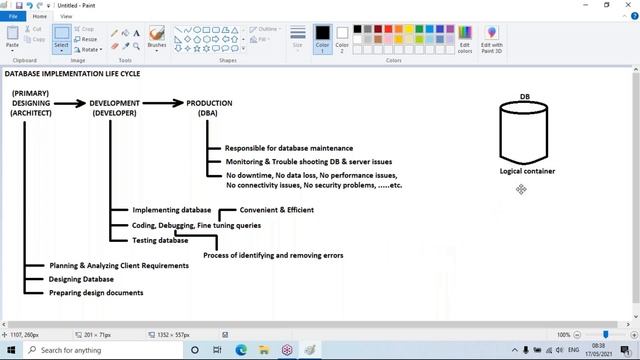Select the Magnifier tool
The width and height of the screenshot is (640, 360).
pyautogui.click(x=136, y=46)
